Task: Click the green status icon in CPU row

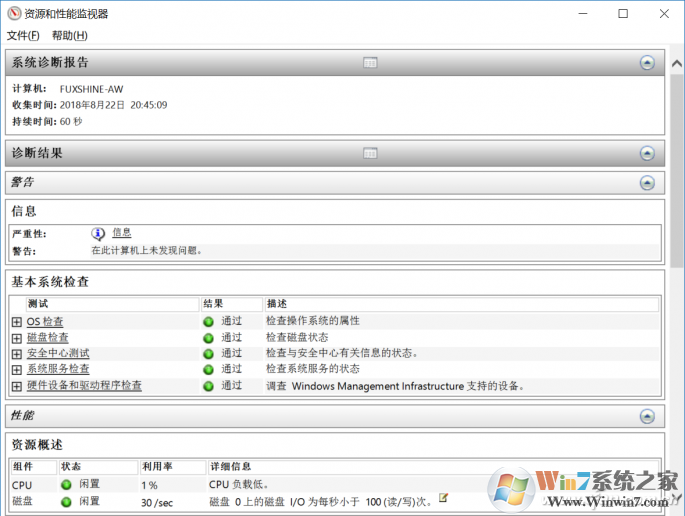Action: click(66, 484)
